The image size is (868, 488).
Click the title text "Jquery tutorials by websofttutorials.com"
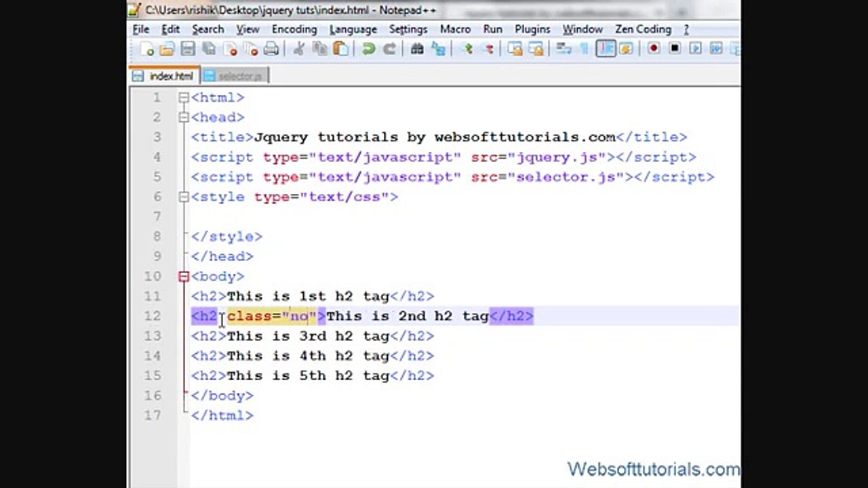click(435, 137)
